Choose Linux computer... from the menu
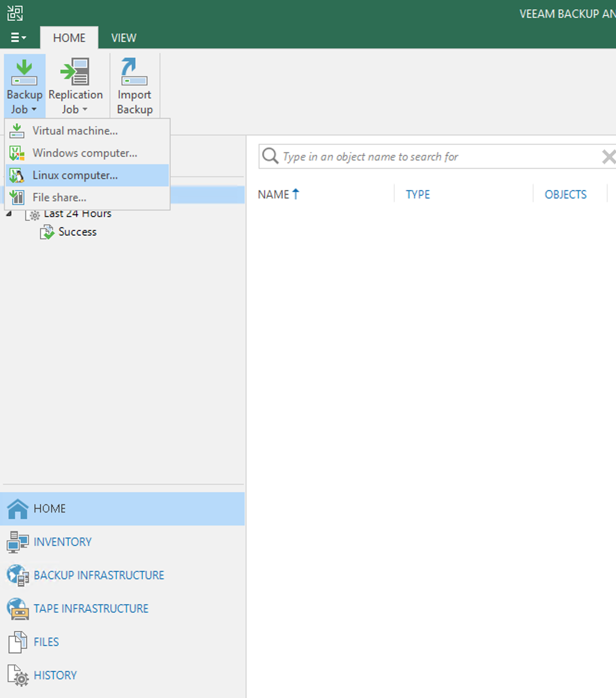Image resolution: width=616 pixels, height=698 pixels. (x=87, y=175)
